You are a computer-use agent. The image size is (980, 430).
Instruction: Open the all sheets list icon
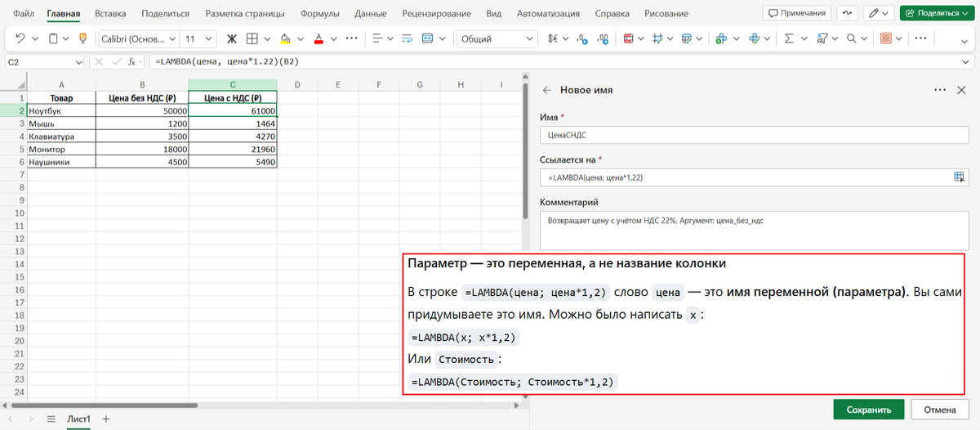point(51,418)
